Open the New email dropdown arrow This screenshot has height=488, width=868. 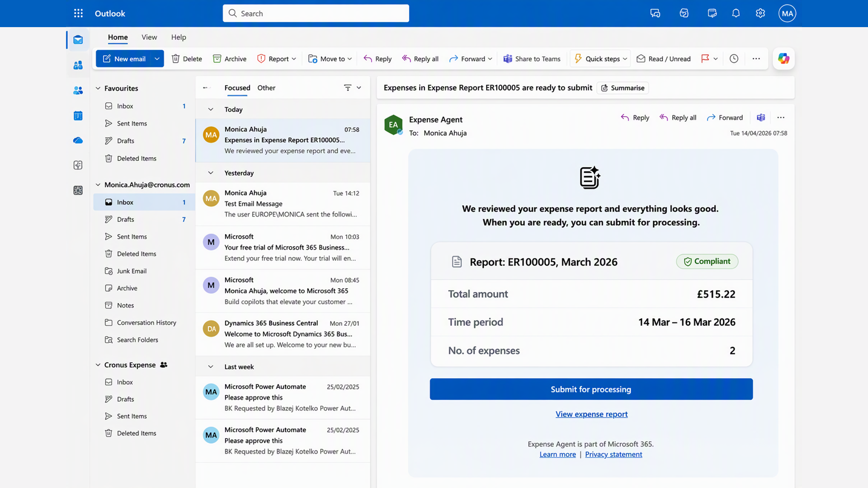coord(157,59)
